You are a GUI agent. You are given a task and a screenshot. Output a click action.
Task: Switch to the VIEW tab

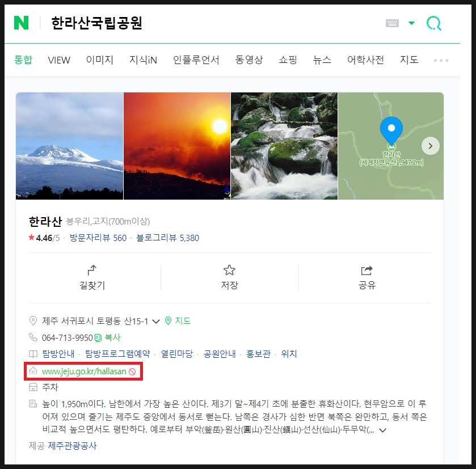click(x=59, y=60)
